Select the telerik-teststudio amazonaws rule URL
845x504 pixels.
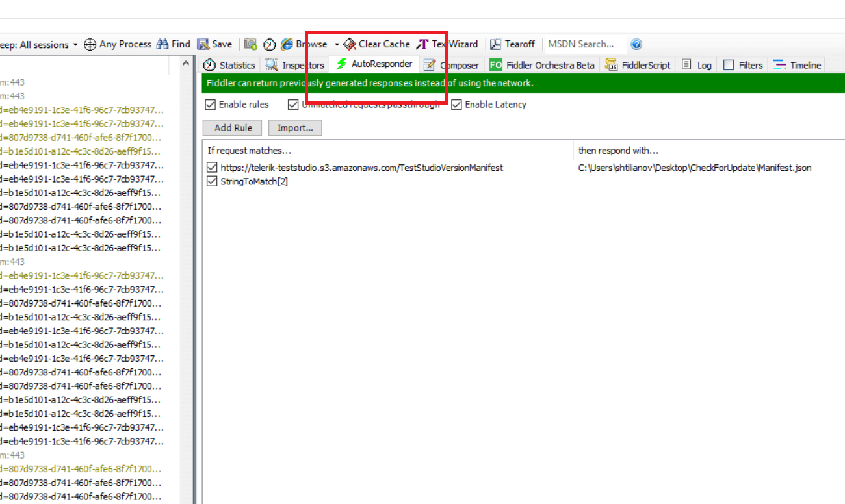pyautogui.click(x=361, y=168)
